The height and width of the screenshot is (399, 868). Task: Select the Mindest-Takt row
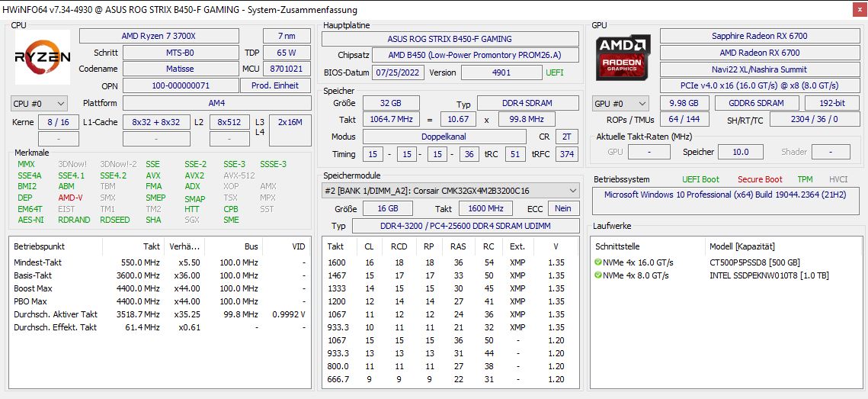160,262
